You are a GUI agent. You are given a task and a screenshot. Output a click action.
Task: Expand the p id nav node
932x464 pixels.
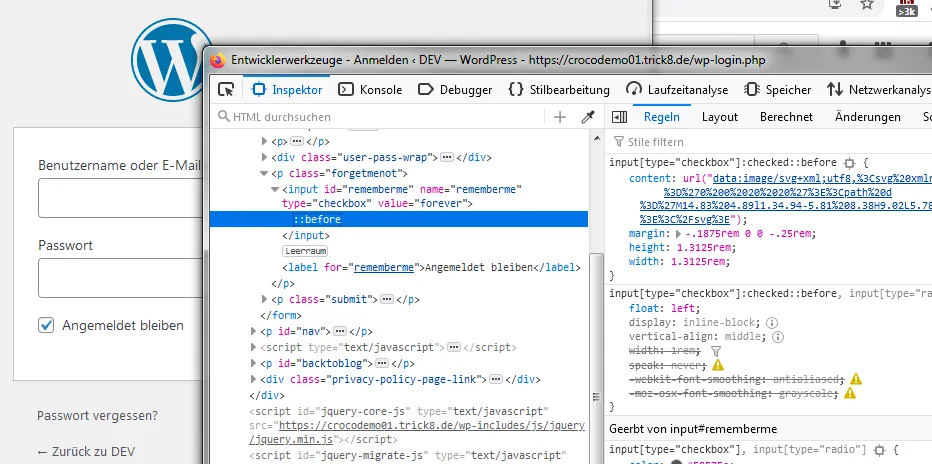click(x=253, y=331)
